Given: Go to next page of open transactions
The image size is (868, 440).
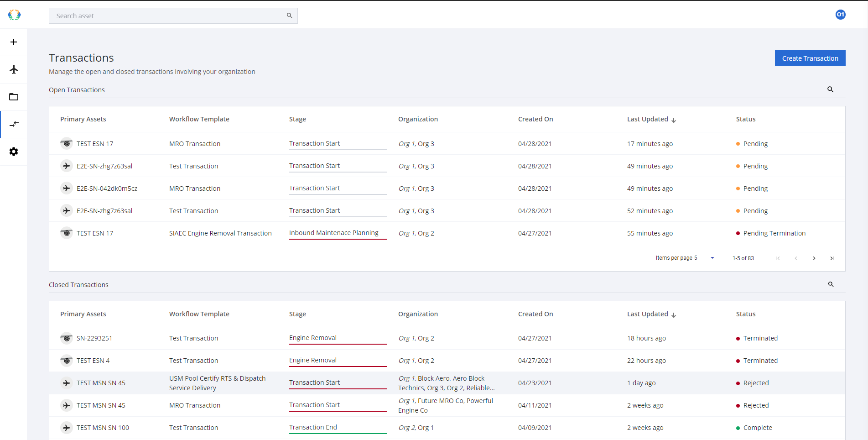Looking at the screenshot, I should (x=814, y=258).
